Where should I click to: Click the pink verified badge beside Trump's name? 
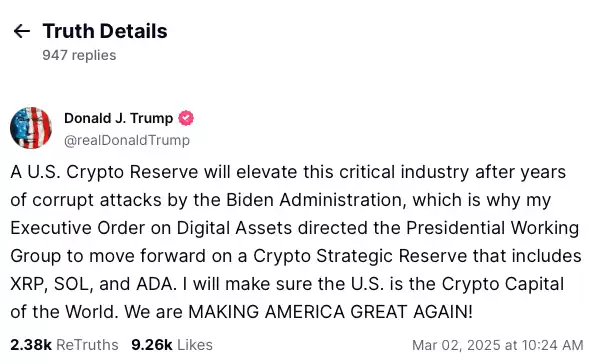point(186,118)
